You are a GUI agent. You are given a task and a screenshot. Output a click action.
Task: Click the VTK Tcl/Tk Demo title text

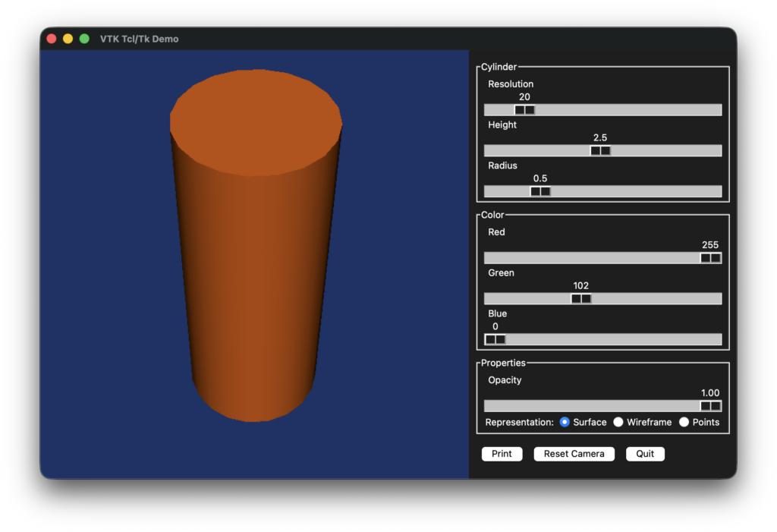click(x=140, y=39)
